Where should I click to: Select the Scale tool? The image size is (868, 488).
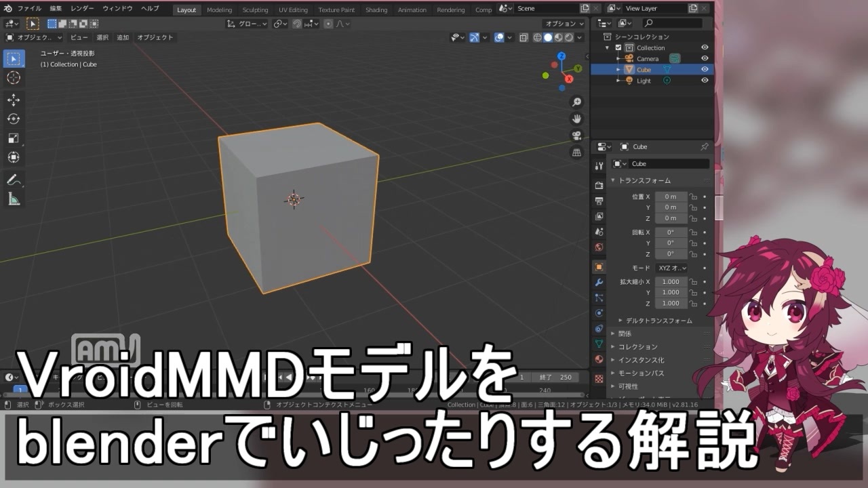[x=14, y=138]
